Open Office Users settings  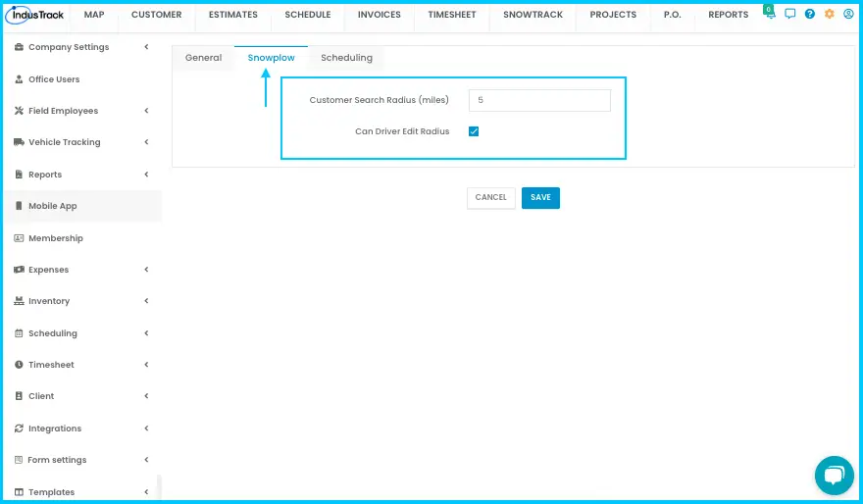point(54,79)
